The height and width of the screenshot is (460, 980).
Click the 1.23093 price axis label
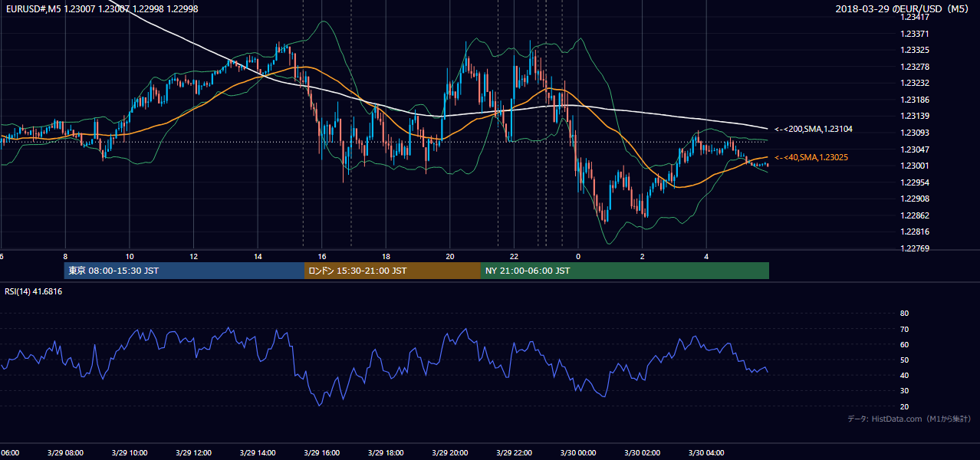[914, 133]
